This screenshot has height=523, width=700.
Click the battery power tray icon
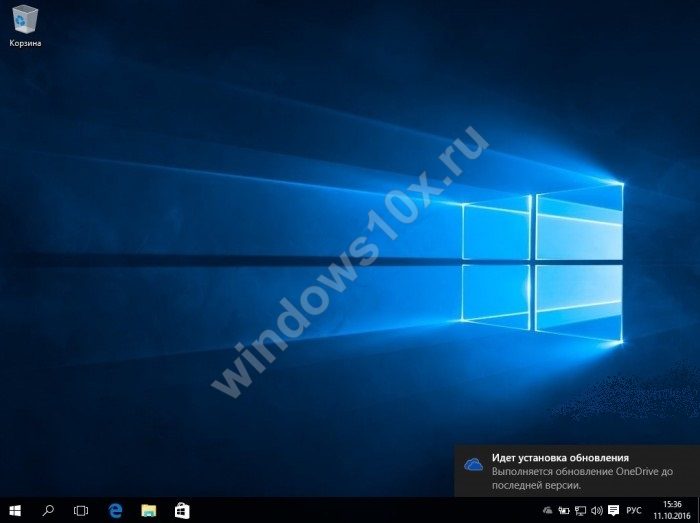pos(564,510)
